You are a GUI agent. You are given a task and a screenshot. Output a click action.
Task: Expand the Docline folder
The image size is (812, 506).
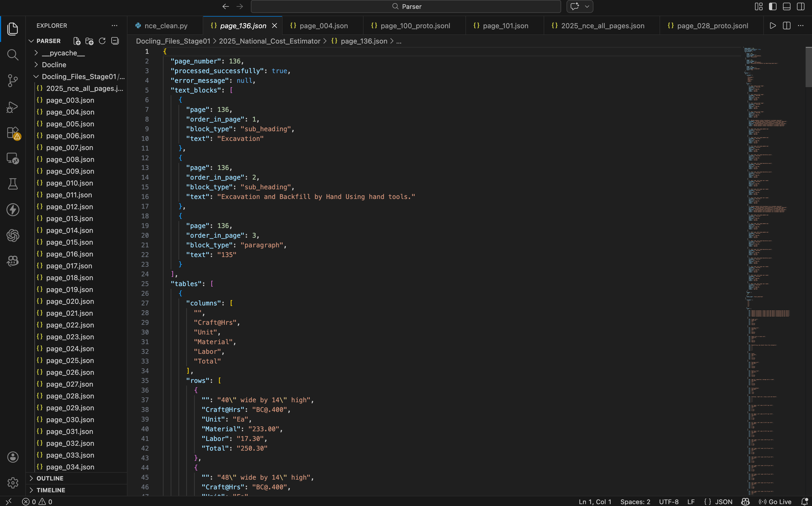(36, 65)
